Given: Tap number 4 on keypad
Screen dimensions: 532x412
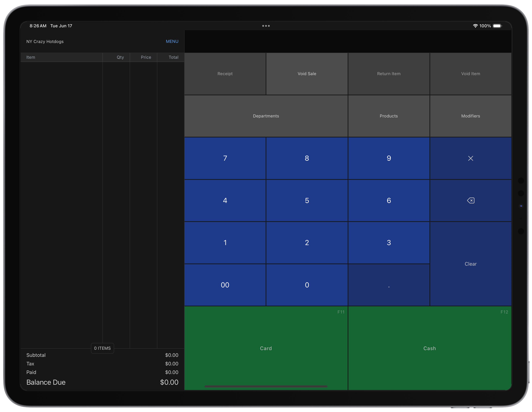Looking at the screenshot, I should [x=225, y=200].
